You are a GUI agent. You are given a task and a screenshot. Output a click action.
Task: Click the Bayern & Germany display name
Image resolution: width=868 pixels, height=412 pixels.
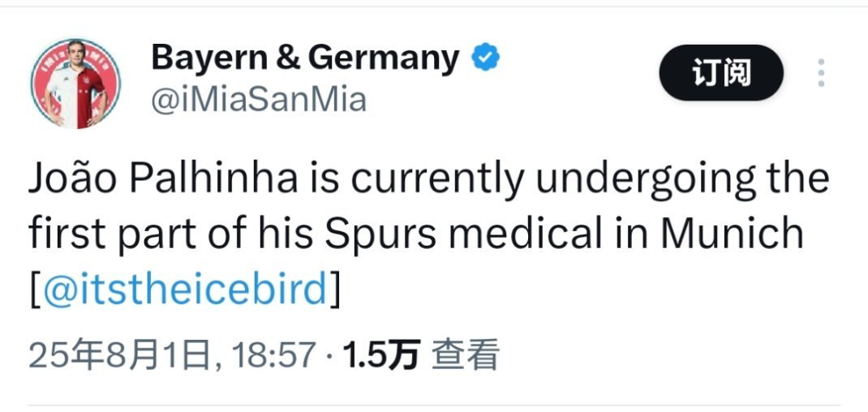click(x=305, y=58)
